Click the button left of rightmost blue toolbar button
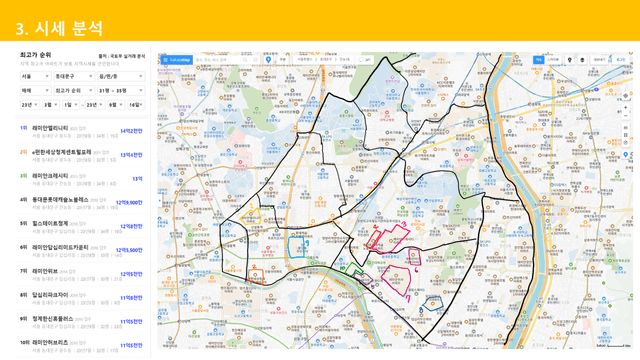Screen dimensions: 640x360 coord(599,60)
